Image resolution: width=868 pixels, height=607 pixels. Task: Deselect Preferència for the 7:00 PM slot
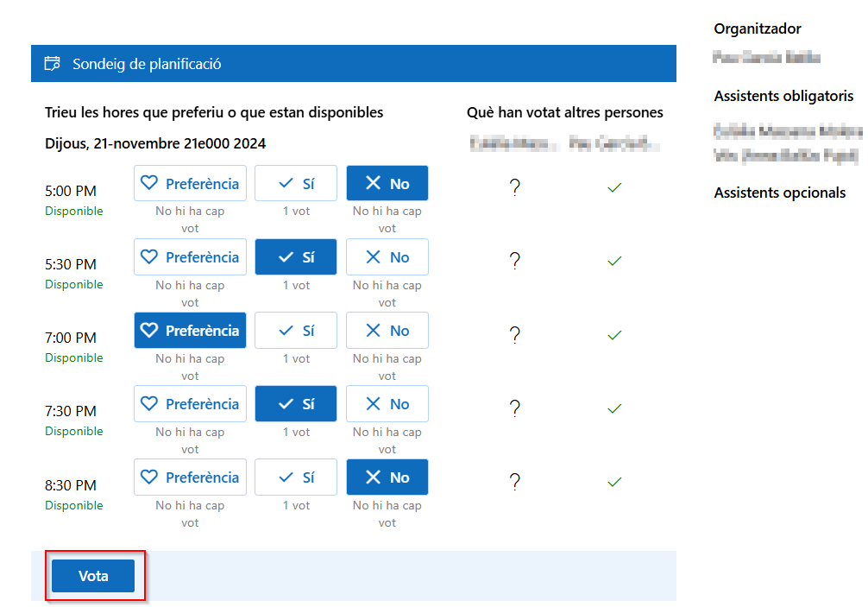(x=190, y=331)
